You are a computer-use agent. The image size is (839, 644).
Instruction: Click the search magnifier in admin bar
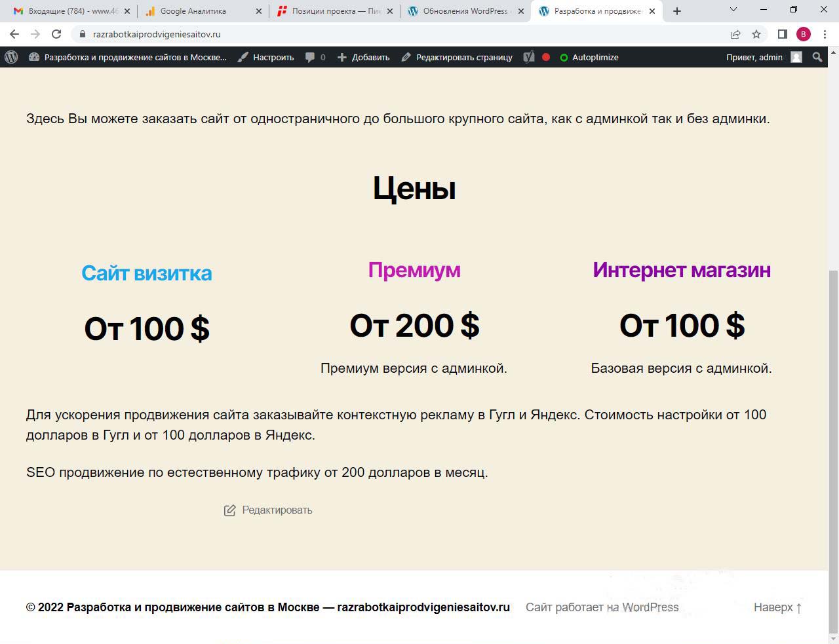pos(817,58)
